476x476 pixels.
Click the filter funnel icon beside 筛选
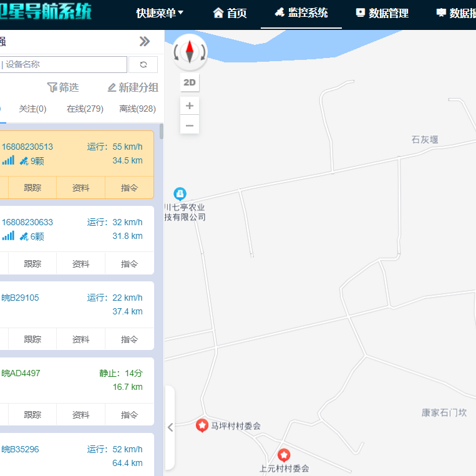tap(52, 87)
